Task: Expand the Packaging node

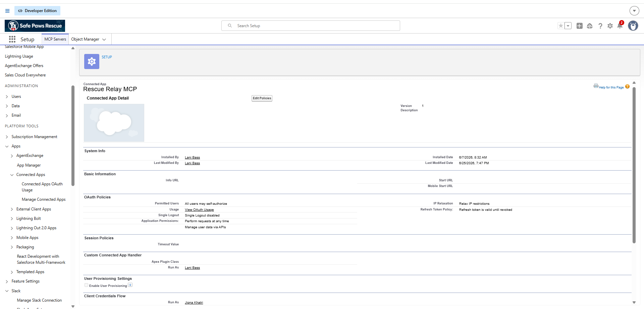Action: pyautogui.click(x=12, y=247)
